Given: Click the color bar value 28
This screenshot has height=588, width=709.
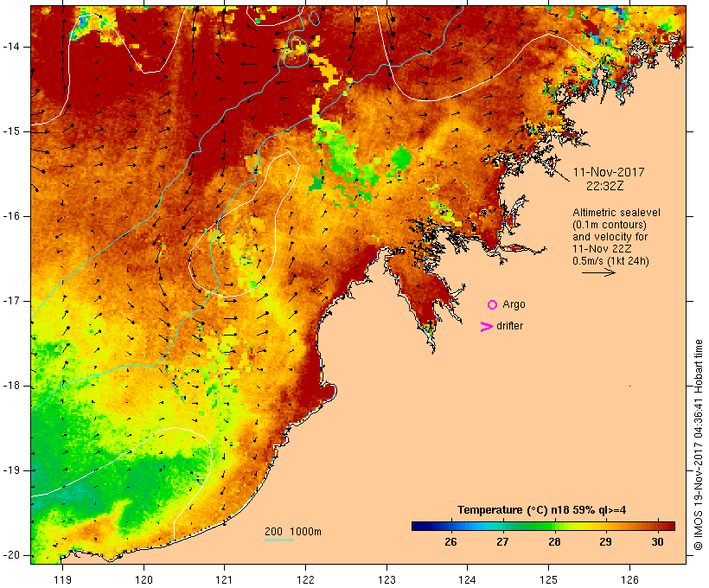Looking at the screenshot, I should [554, 542].
